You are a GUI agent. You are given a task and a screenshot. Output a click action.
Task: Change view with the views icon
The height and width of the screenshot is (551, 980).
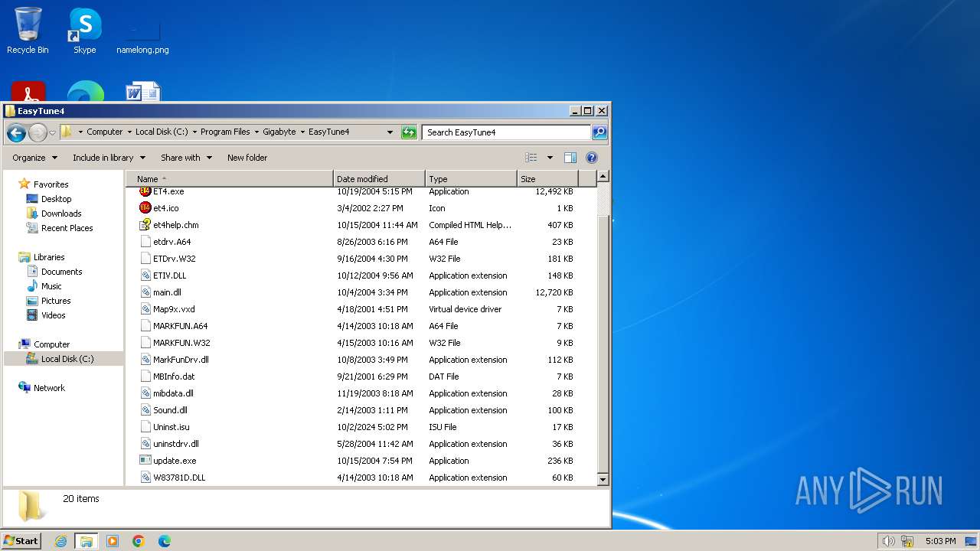click(531, 158)
